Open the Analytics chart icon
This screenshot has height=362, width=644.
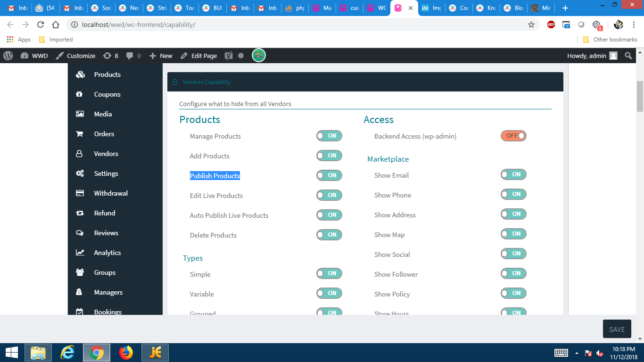click(x=80, y=253)
